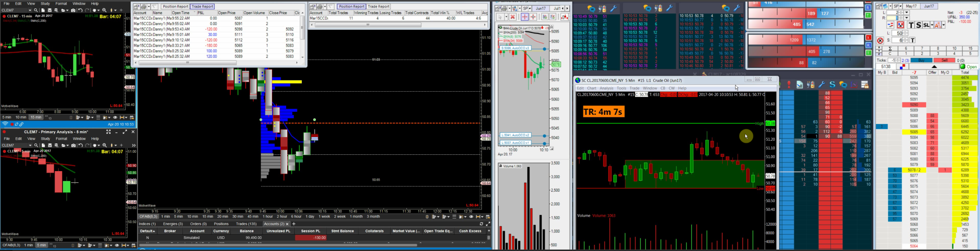Expand the hand pan tool dropdown in the 15 min chart toolbar

(98, 10)
